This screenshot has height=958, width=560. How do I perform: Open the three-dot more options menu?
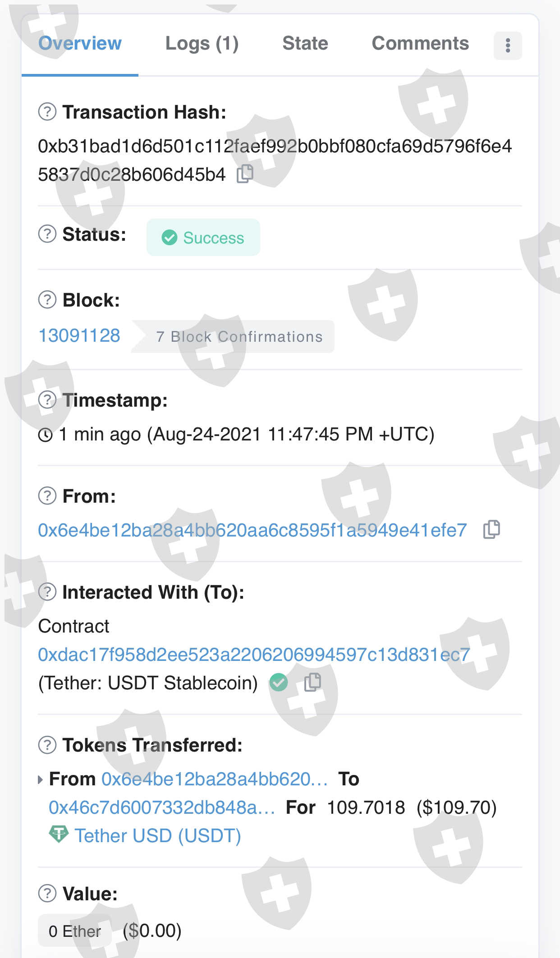508,46
